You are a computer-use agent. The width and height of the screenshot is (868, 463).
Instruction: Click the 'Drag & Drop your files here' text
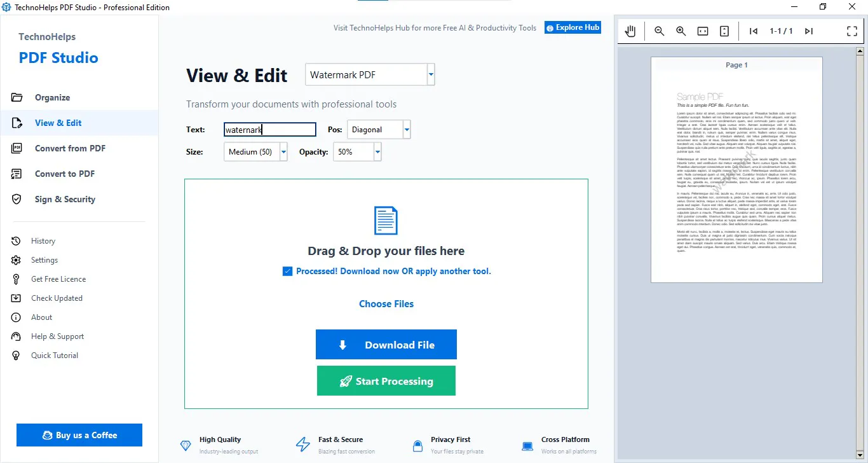[386, 251]
